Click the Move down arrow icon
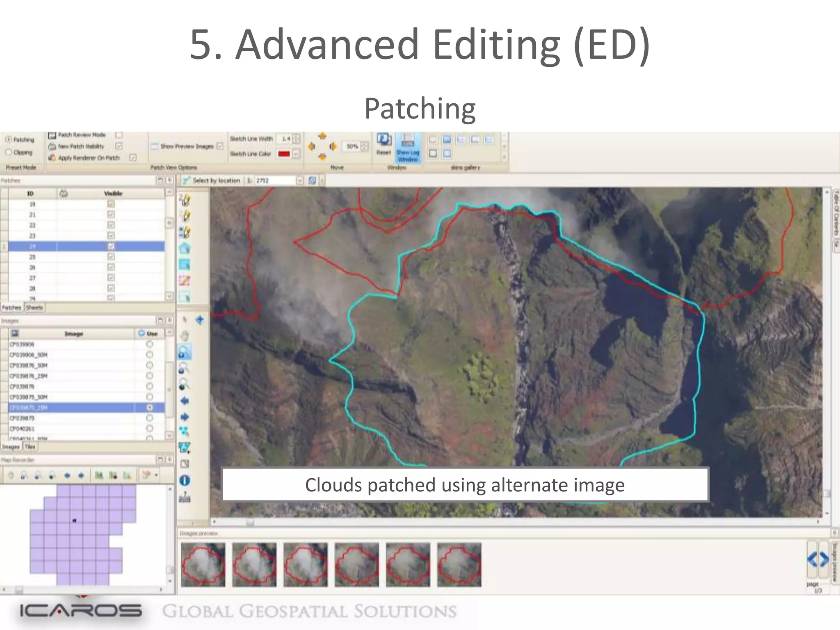Screen dimensions: 840x630 pyautogui.click(x=322, y=156)
